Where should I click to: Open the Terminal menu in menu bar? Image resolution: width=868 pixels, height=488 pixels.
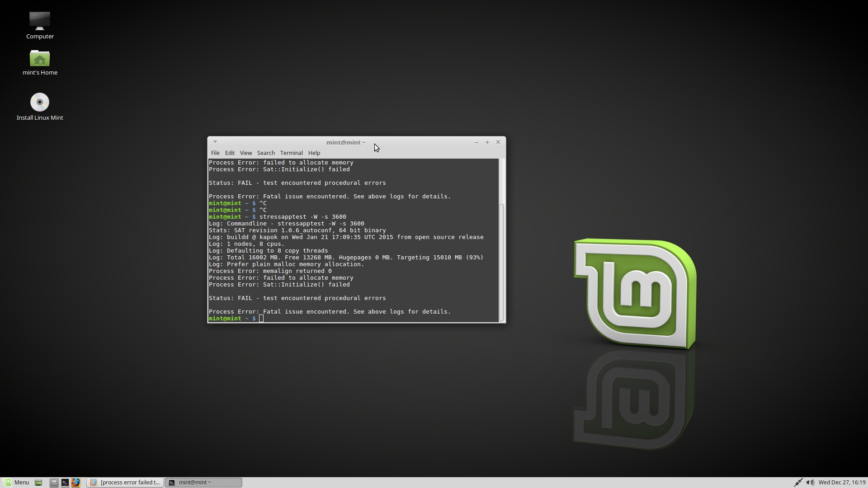point(291,153)
